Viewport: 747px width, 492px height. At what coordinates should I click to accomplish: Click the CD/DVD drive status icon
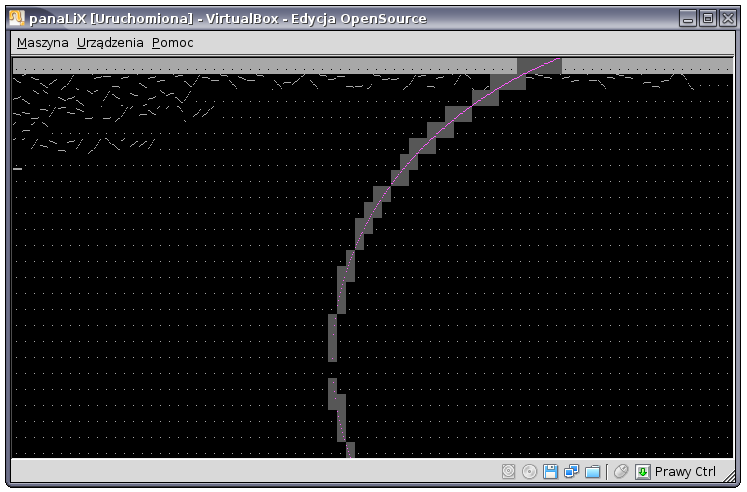click(529, 471)
